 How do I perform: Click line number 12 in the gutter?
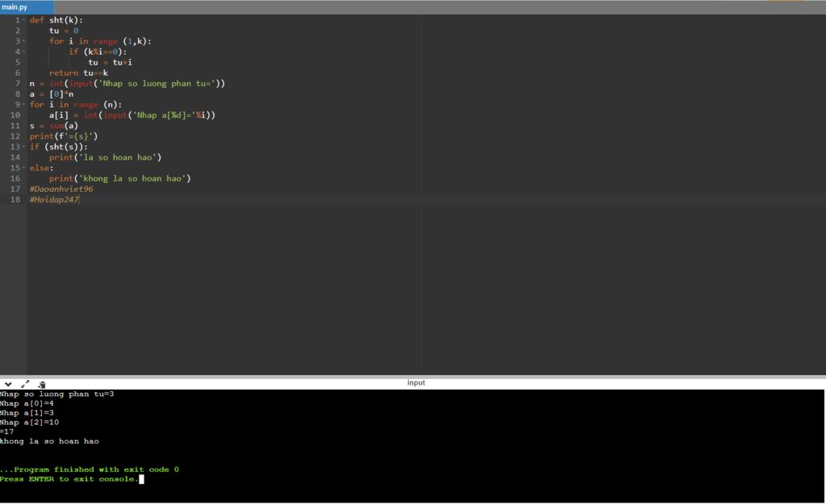click(15, 135)
